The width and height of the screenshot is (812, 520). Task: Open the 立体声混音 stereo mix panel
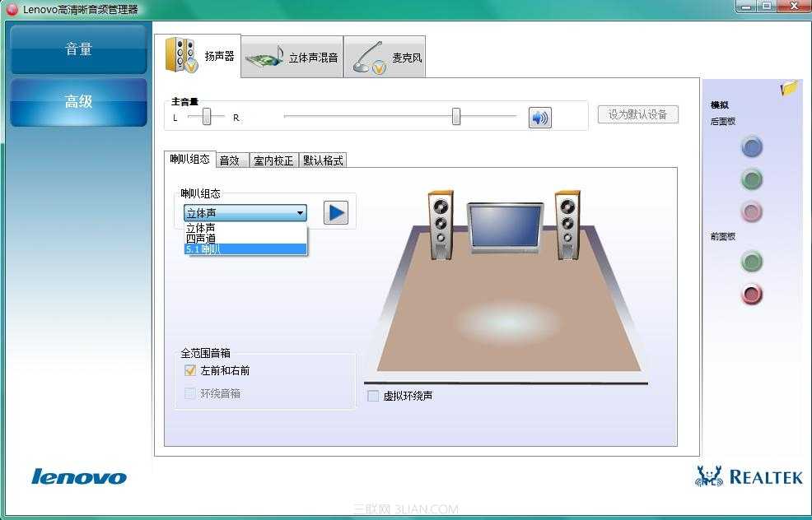point(293,56)
